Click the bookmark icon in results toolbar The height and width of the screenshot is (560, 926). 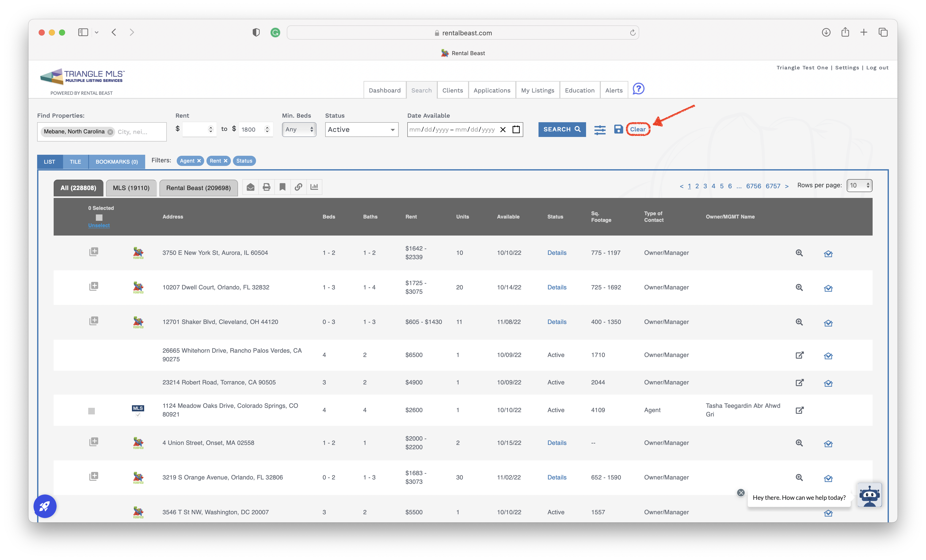[x=283, y=187]
